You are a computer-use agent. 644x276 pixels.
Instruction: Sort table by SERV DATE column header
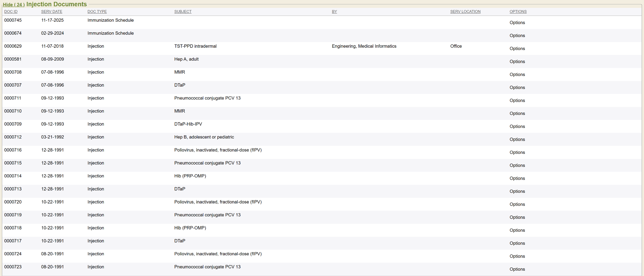point(52,12)
